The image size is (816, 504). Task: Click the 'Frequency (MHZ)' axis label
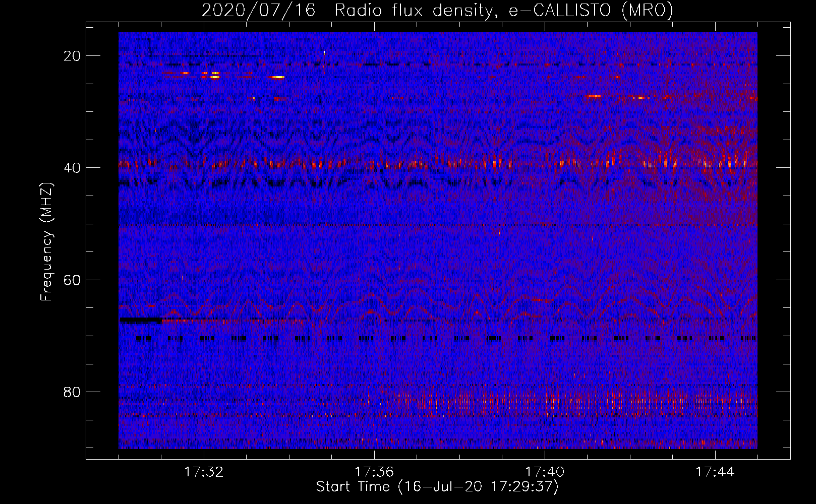click(x=46, y=242)
